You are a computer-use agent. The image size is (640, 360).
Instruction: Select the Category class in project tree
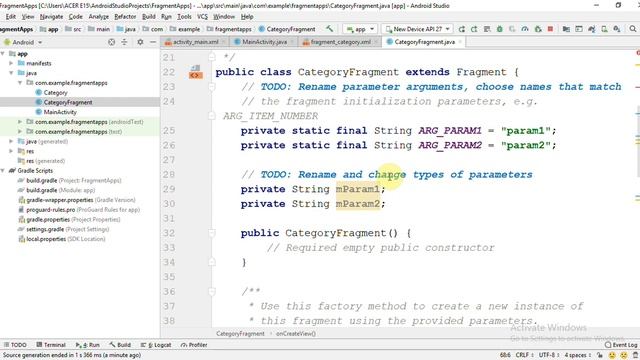[x=55, y=93]
